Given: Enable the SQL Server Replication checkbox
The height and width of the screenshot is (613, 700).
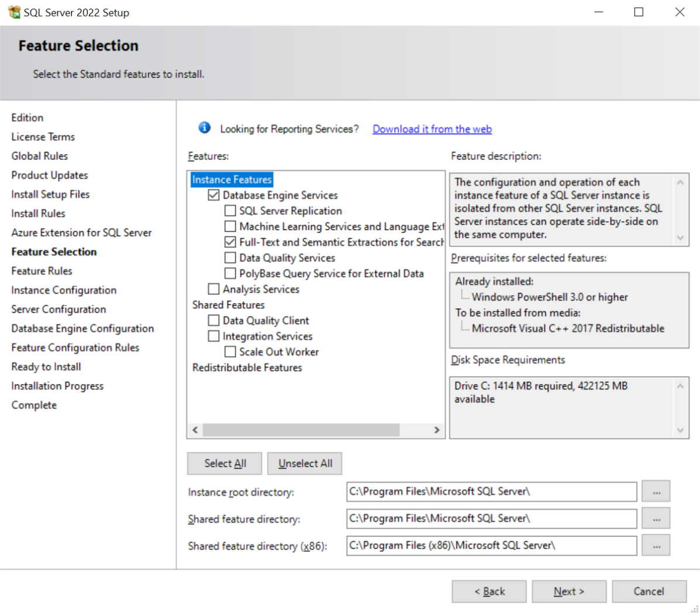Looking at the screenshot, I should coord(230,211).
